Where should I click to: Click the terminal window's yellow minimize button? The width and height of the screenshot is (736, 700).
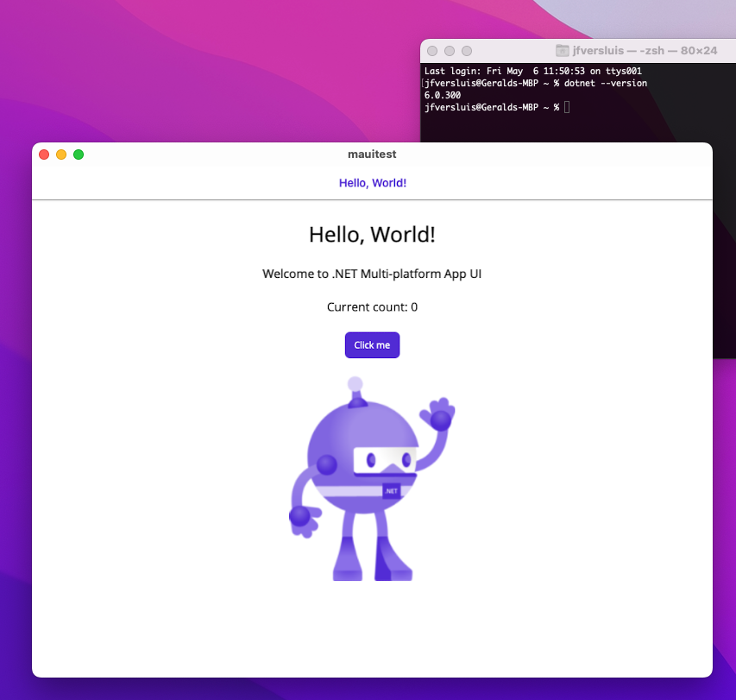449,51
